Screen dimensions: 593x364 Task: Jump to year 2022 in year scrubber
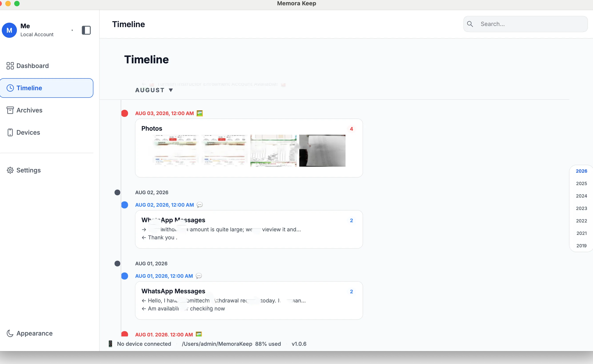point(581,221)
